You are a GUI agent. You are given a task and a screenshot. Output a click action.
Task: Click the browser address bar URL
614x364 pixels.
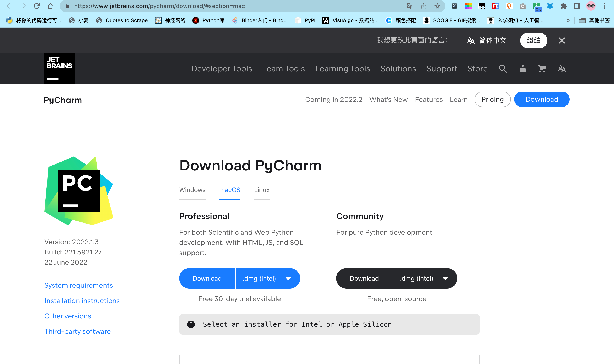pos(159,6)
